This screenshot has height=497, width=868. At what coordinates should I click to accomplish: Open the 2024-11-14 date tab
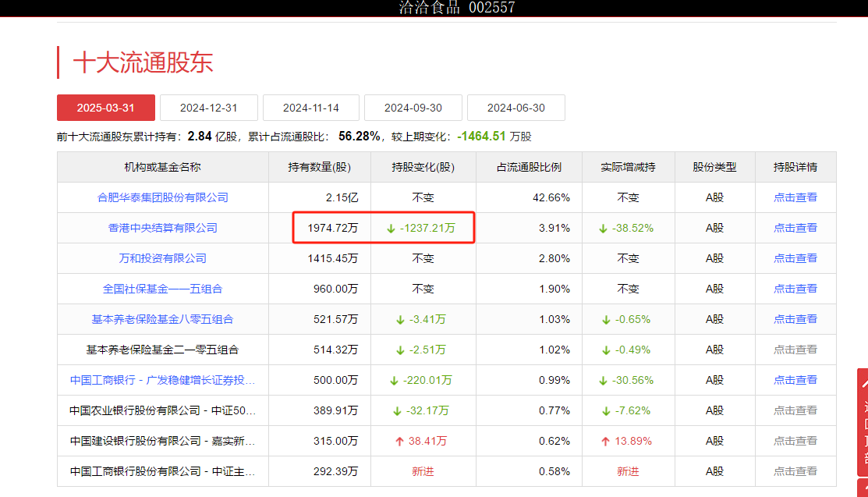pyautogui.click(x=311, y=108)
